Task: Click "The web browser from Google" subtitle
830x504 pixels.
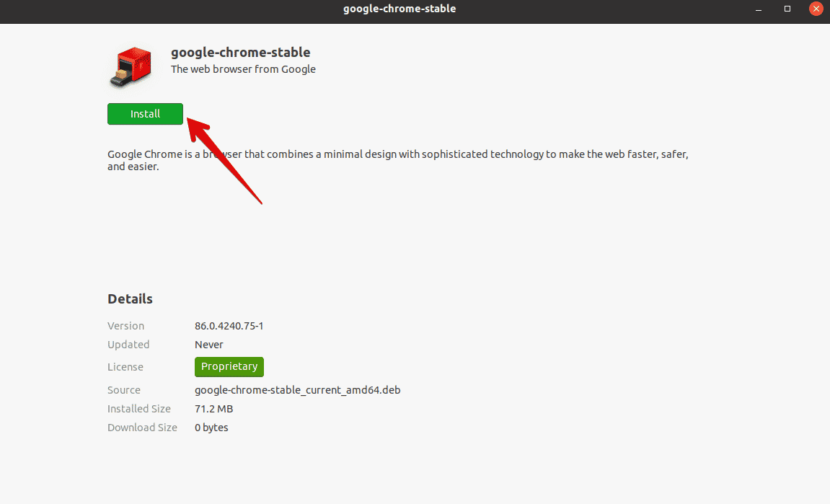Action: click(x=243, y=69)
